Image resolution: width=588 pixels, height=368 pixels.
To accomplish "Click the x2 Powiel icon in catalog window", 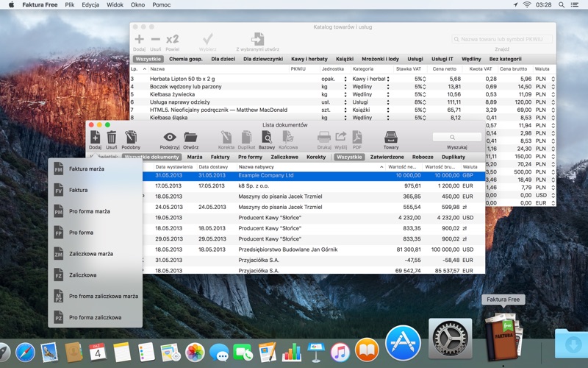I will point(173,39).
